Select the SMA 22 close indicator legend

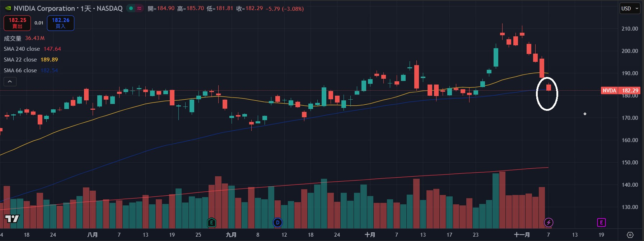pyautogui.click(x=20, y=60)
